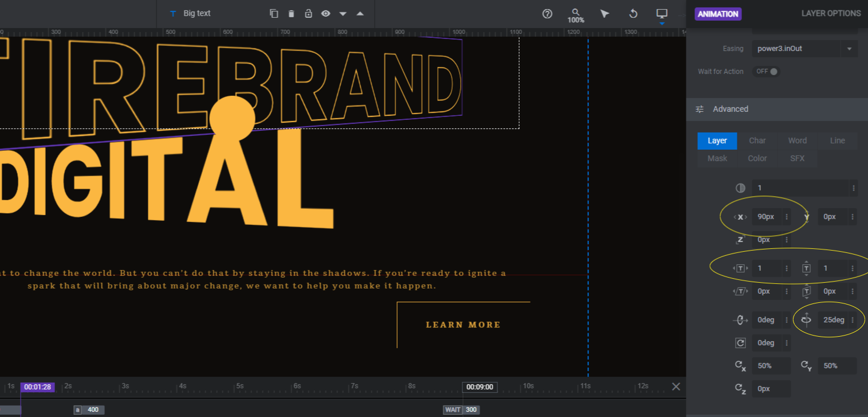This screenshot has height=417, width=868.
Task: Open options menu for Z offset
Action: coord(787,240)
